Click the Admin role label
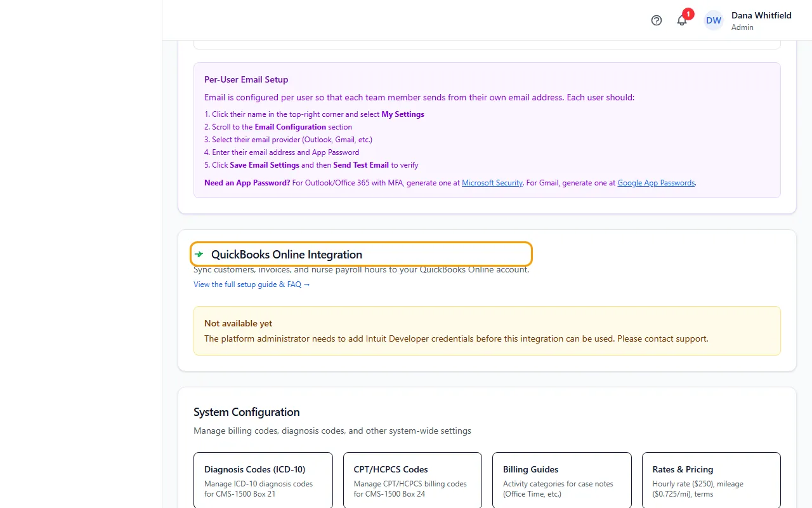This screenshot has width=812, height=508. [742, 27]
